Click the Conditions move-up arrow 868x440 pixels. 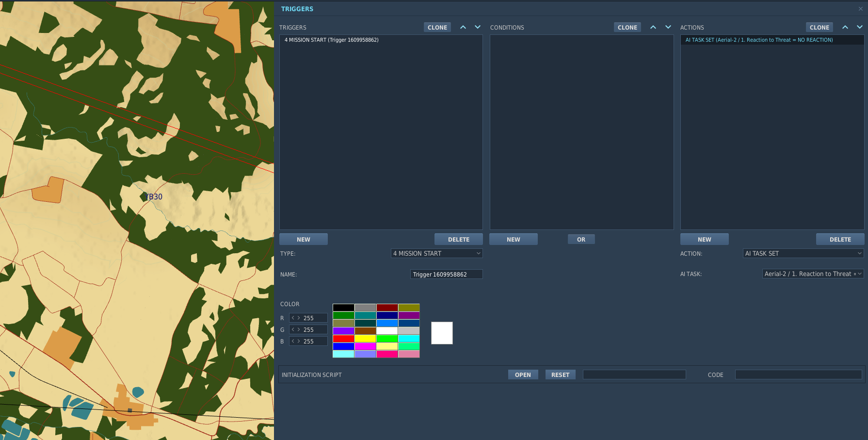(x=653, y=27)
